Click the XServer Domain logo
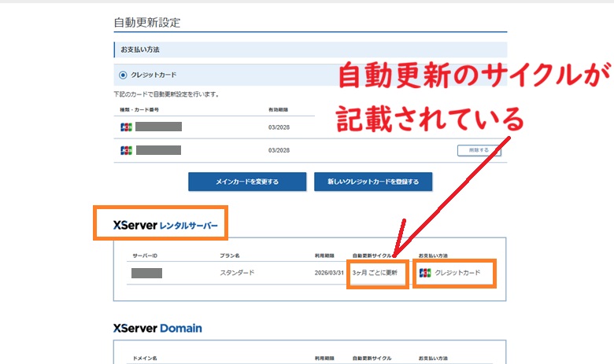This screenshot has width=614, height=364. click(157, 328)
